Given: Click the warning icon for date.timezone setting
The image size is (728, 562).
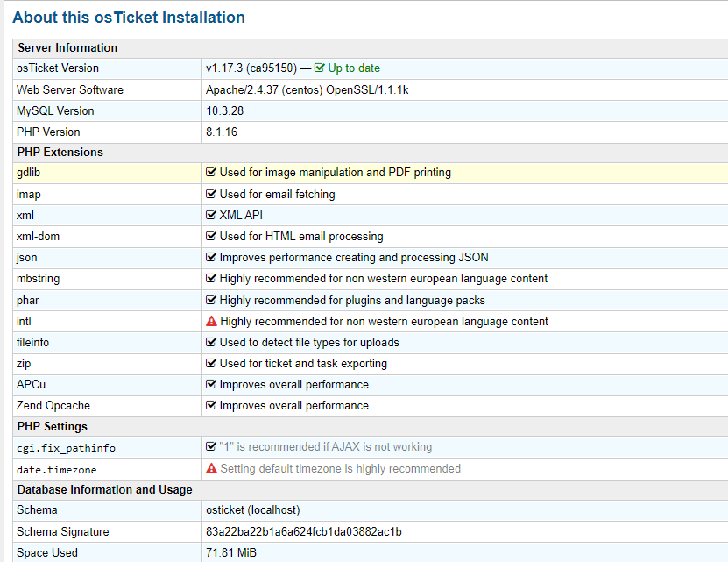Looking at the screenshot, I should pyautogui.click(x=211, y=469).
